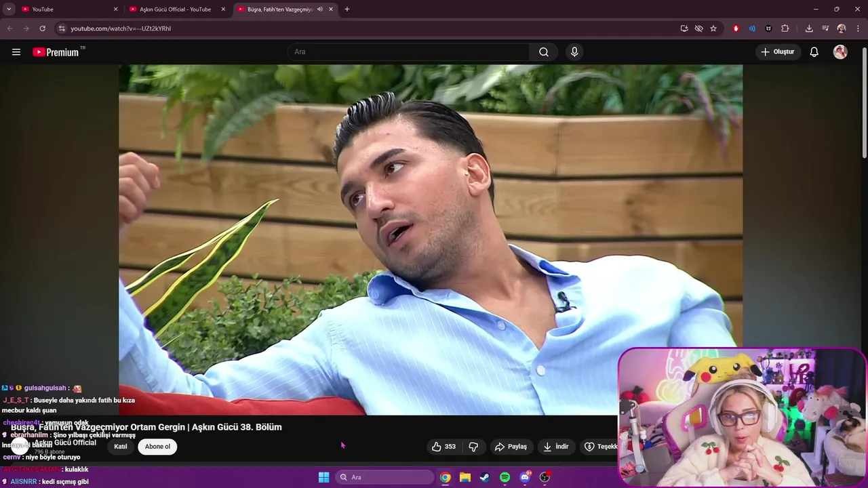Close the first YouTube tab
Screen dimensions: 868x488
[115, 9]
